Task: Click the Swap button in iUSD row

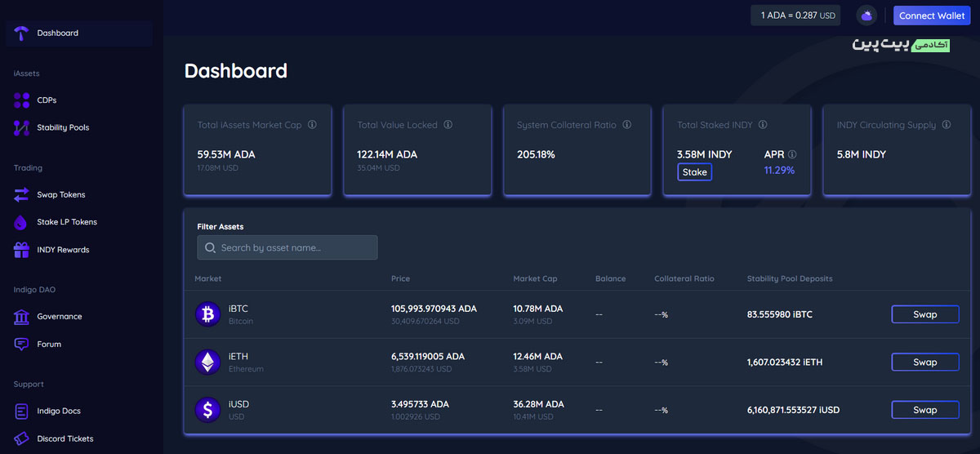Action: click(924, 410)
